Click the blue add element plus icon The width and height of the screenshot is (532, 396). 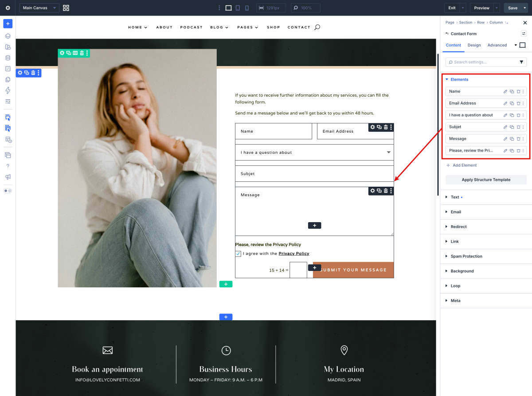pos(8,24)
